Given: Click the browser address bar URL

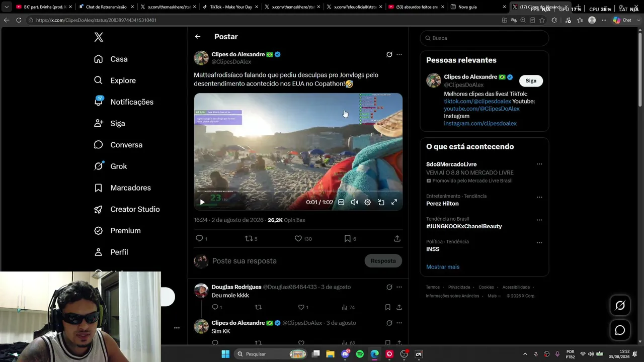Looking at the screenshot, I should [x=96, y=20].
